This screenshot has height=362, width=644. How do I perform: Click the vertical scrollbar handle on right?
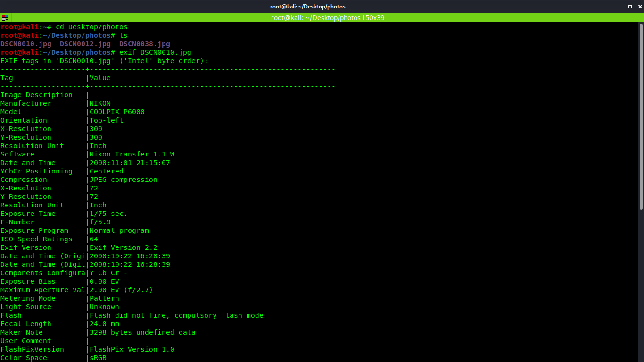641,118
